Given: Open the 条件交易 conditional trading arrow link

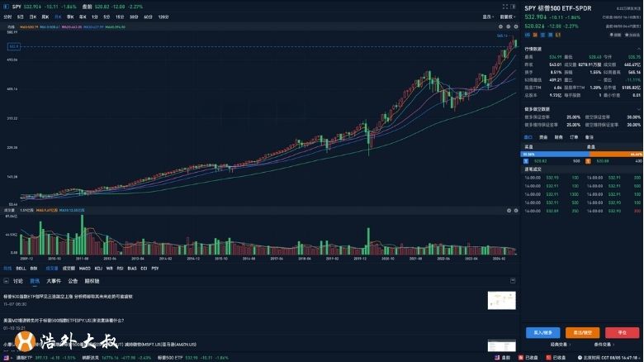Looking at the screenshot, I should coord(604,345).
